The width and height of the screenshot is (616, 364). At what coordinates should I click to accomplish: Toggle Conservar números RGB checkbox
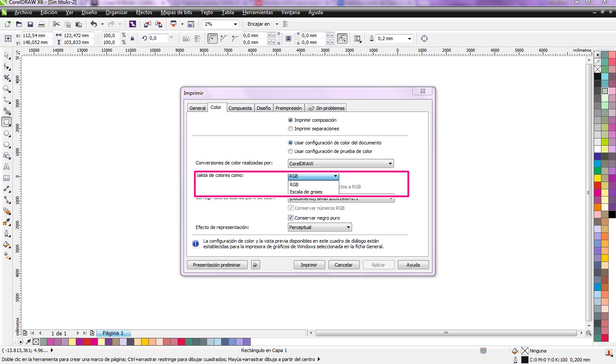[x=290, y=208]
